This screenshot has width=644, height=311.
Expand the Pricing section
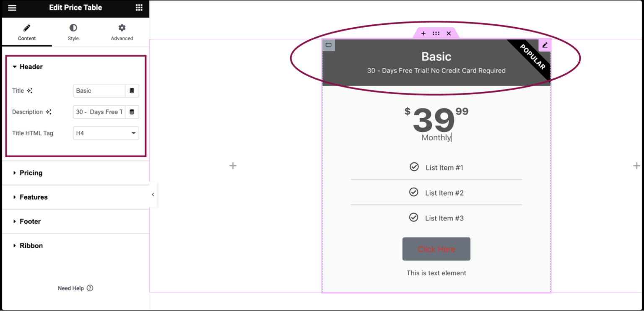point(31,173)
